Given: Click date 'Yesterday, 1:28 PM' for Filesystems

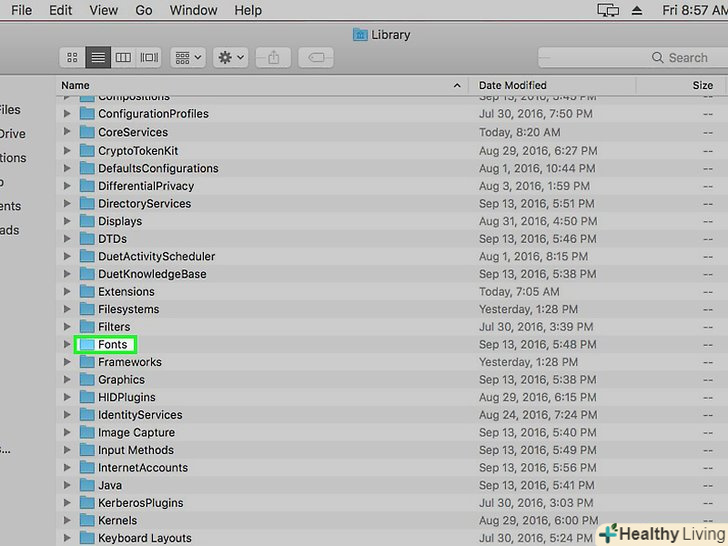Looking at the screenshot, I should tap(528, 309).
